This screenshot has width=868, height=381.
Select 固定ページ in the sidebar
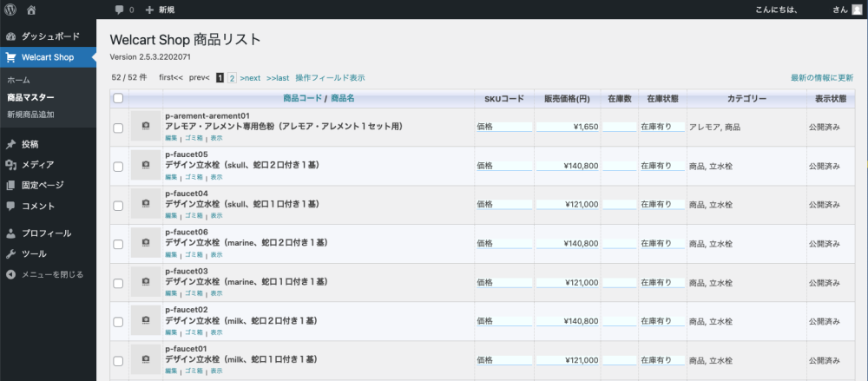coord(43,186)
